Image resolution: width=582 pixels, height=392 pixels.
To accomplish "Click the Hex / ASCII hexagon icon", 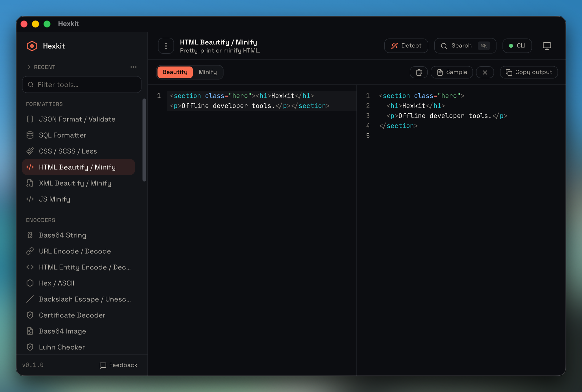I will [x=30, y=283].
